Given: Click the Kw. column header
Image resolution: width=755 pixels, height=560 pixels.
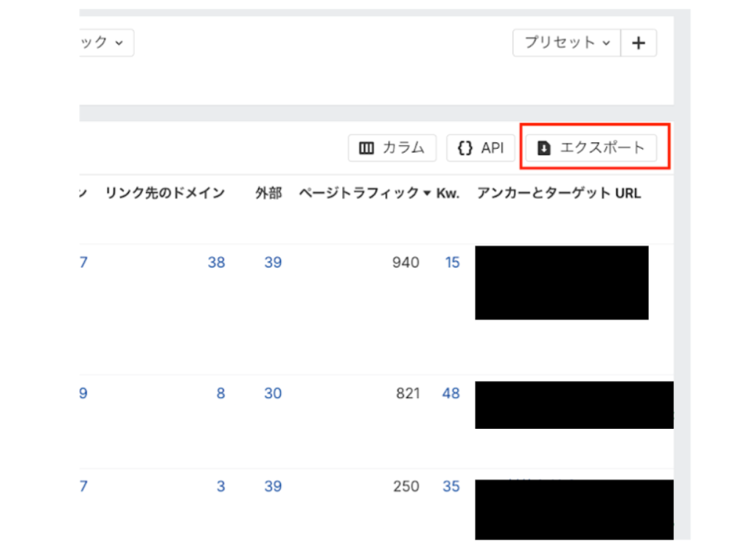Looking at the screenshot, I should 448,194.
